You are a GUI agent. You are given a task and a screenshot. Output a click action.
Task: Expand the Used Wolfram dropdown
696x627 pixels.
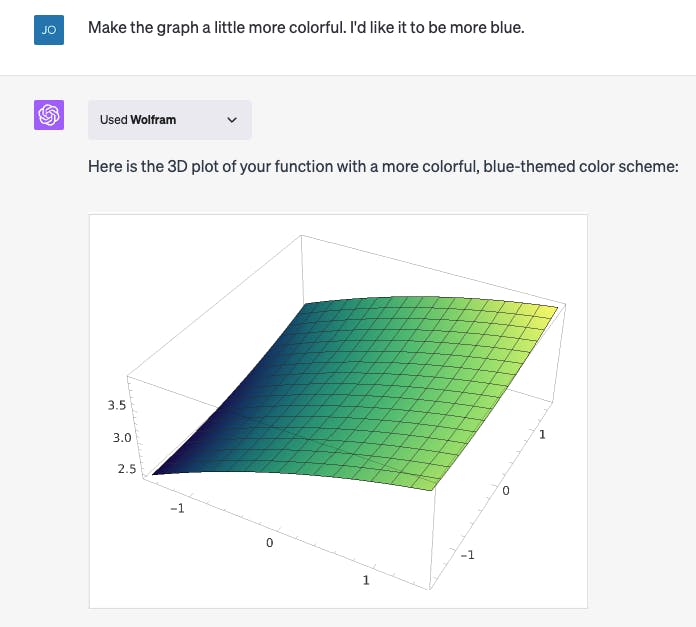tap(169, 120)
